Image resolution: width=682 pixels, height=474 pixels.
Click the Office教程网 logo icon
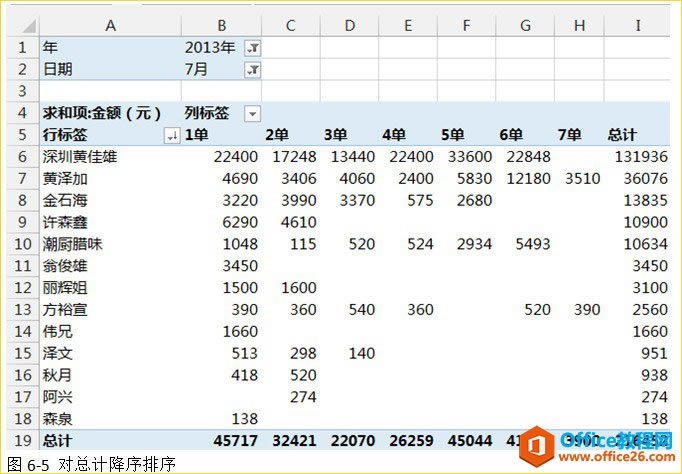click(x=537, y=446)
